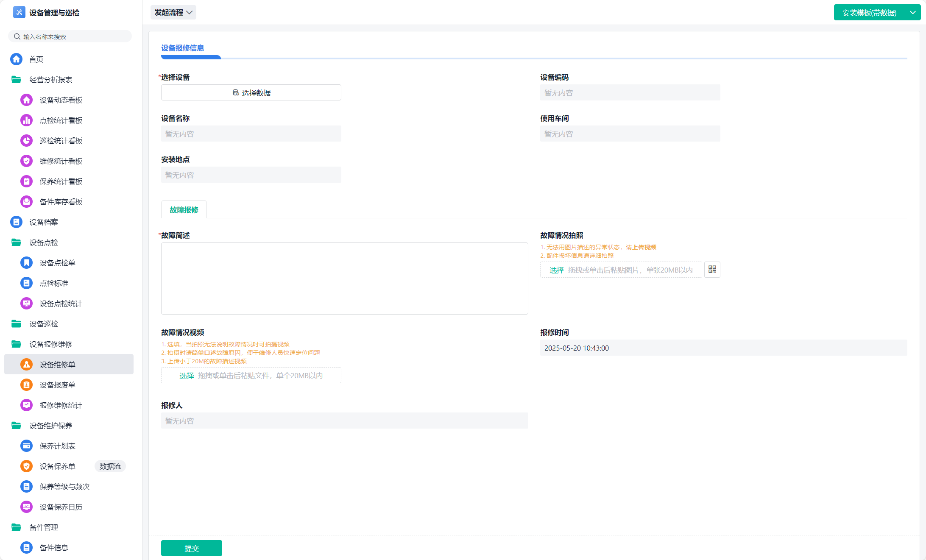Click the 点检统计看板 bar chart icon

(26, 120)
